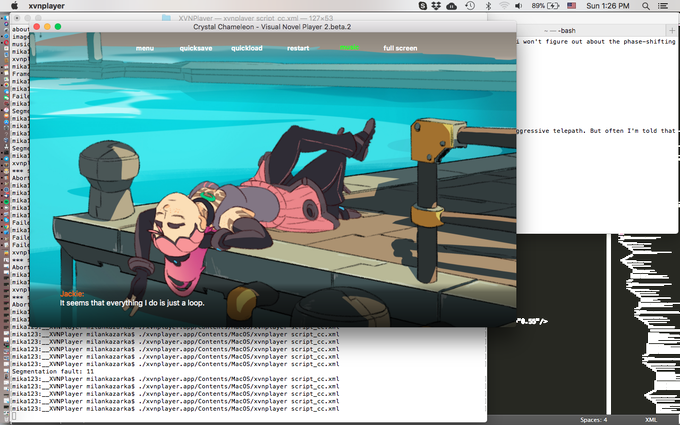Click the aggressive telepath text line
The height and width of the screenshot is (425, 680).
tap(596, 131)
